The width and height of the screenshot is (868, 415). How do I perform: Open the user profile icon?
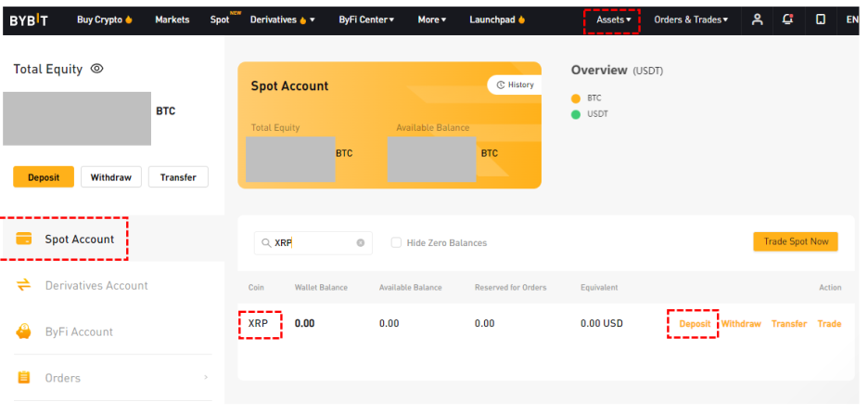click(757, 19)
